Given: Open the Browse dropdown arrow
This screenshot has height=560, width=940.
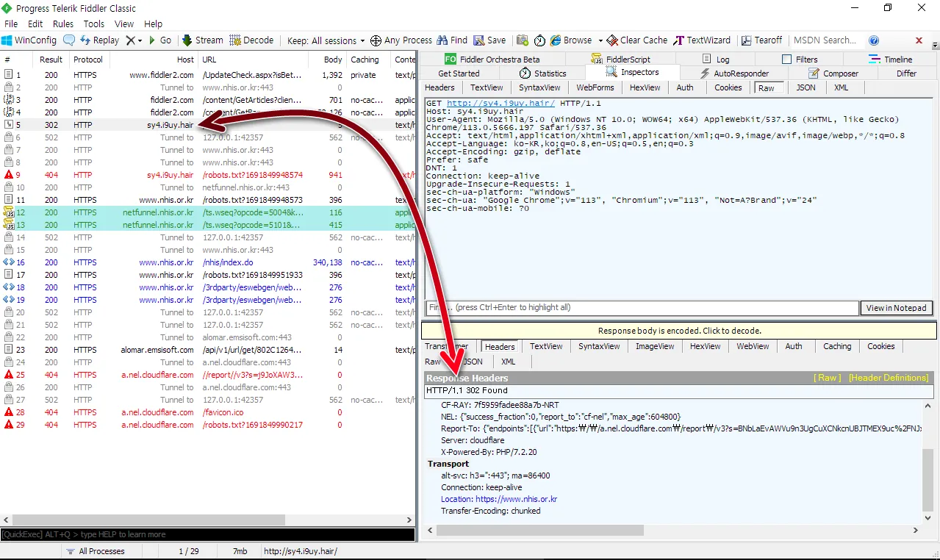Looking at the screenshot, I should (x=600, y=40).
